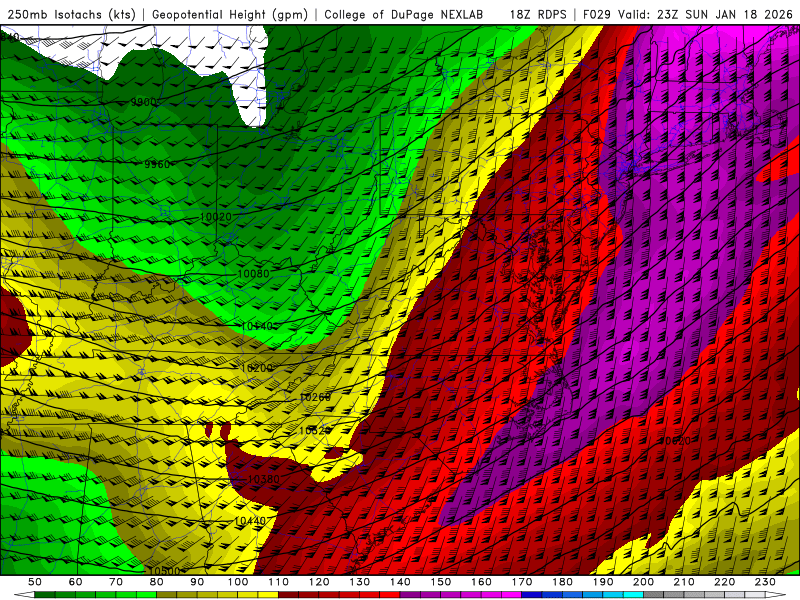
Task: Click the 50 knot value on the color scale
Action: point(35,582)
